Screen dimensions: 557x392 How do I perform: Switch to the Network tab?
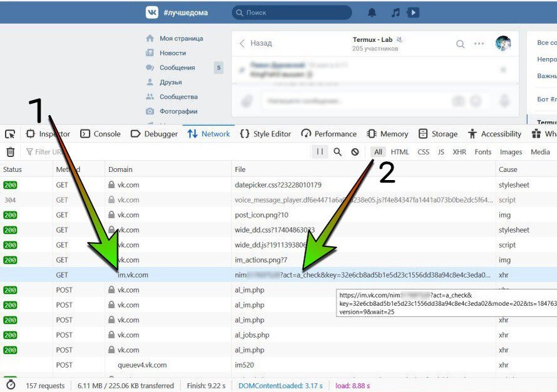coord(208,134)
